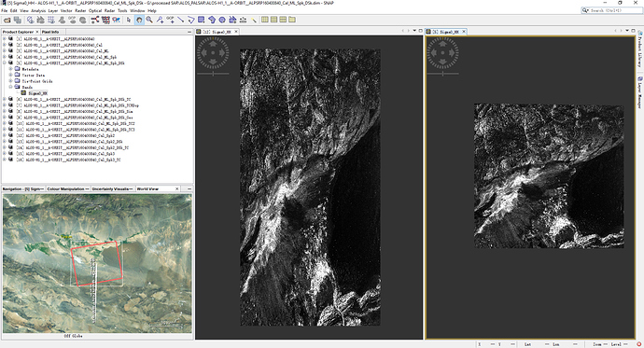644x348 pixels.
Task: Activate the Pan hand tool
Action: pyautogui.click(x=139, y=20)
